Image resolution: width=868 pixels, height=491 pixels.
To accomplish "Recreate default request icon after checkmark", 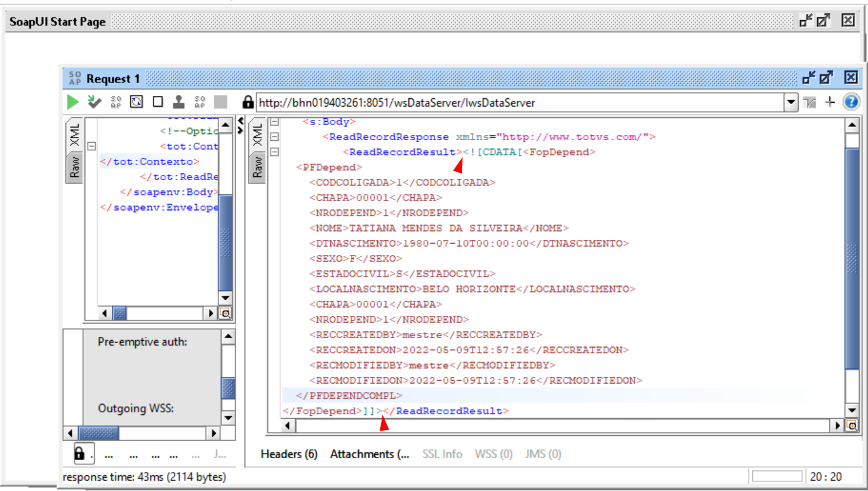I will click(116, 101).
